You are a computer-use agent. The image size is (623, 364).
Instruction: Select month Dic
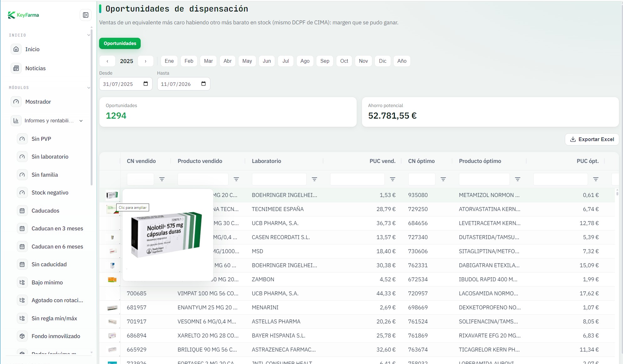pyautogui.click(x=383, y=61)
